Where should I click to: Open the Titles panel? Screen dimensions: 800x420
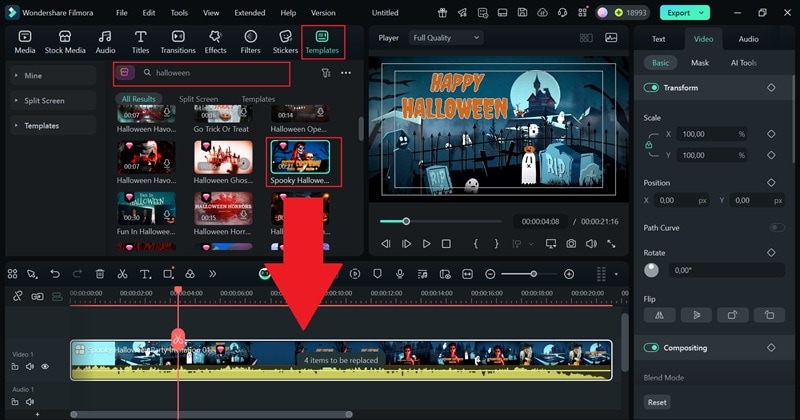coord(140,42)
